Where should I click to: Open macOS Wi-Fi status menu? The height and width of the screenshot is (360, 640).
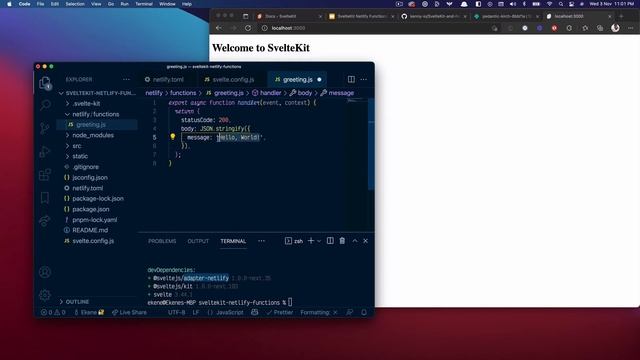(549, 4)
